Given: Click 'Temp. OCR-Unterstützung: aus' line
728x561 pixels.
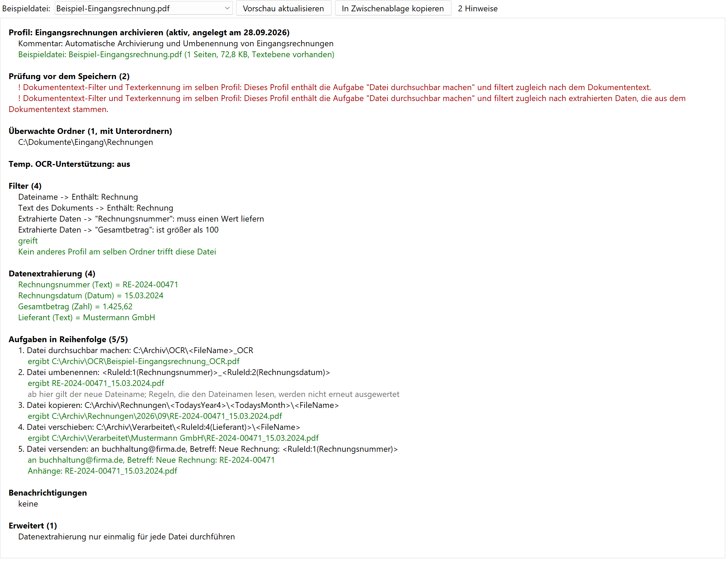Looking at the screenshot, I should coord(69,164).
